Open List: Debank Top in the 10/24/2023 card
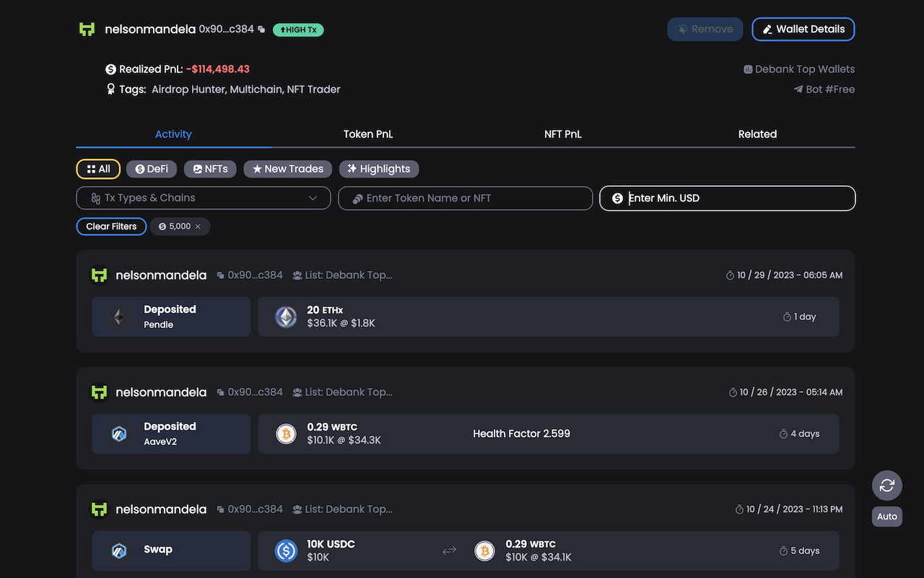The height and width of the screenshot is (578, 924). pos(349,509)
